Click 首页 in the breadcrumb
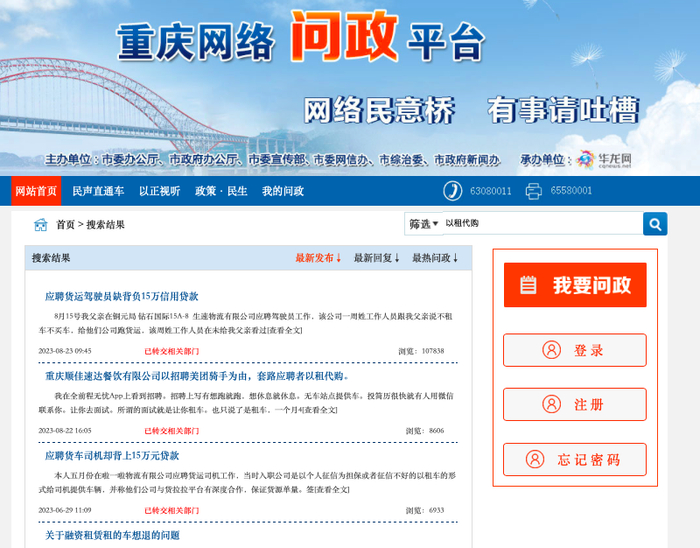Image resolution: width=700 pixels, height=548 pixels. (x=65, y=224)
